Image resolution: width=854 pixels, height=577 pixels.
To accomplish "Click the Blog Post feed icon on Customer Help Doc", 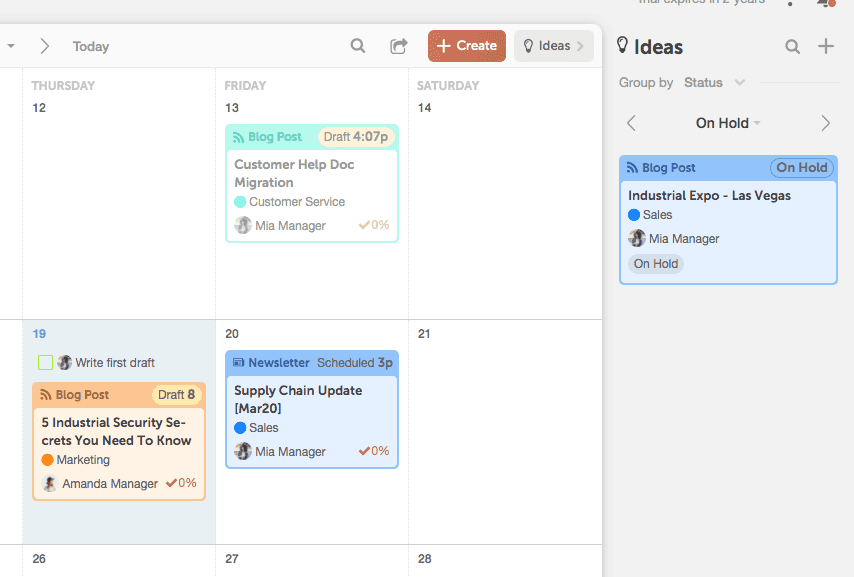I will 239,135.
